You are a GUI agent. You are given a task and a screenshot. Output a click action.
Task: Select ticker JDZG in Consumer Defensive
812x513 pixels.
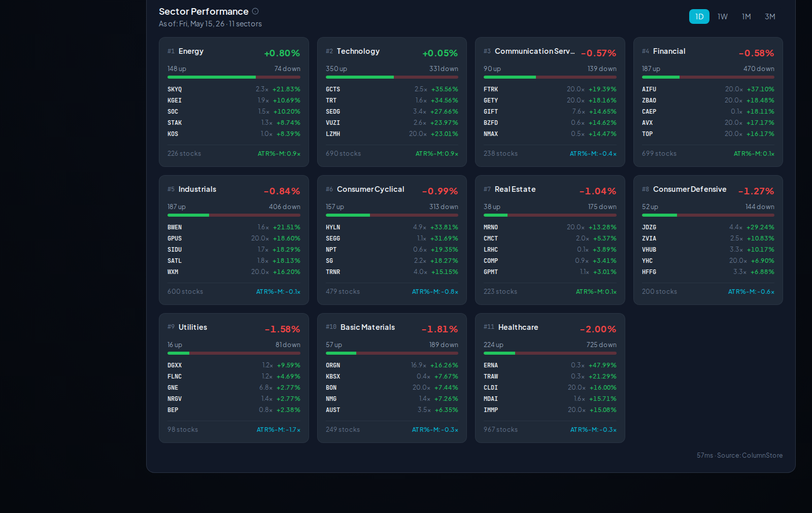649,227
